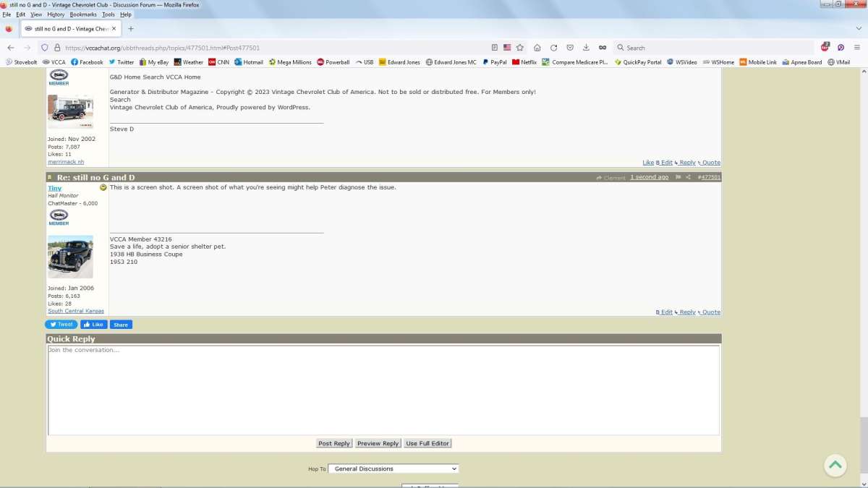Screen dimensions: 868x488
Task: Open the View menu
Action: 36,14
